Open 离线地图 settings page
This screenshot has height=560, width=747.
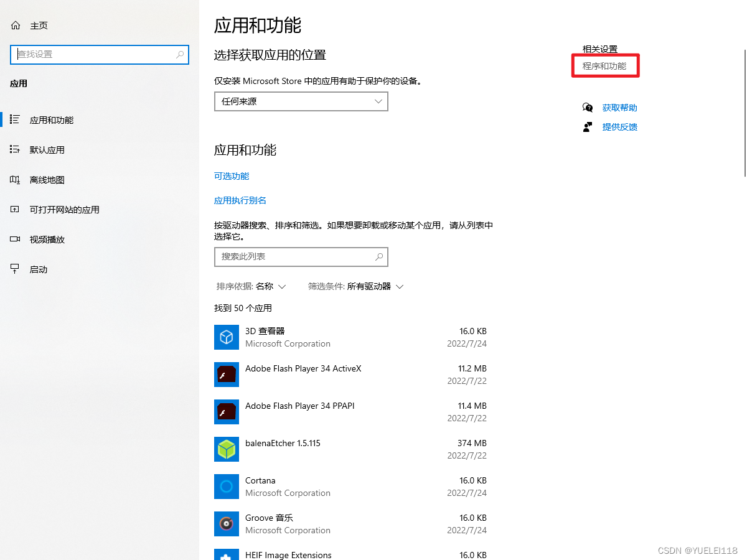pyautogui.click(x=47, y=180)
